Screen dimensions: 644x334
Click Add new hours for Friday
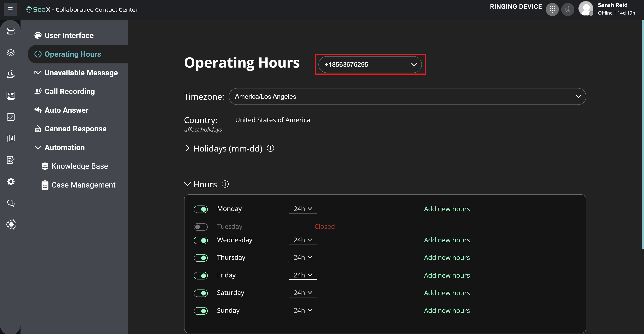[x=447, y=275]
